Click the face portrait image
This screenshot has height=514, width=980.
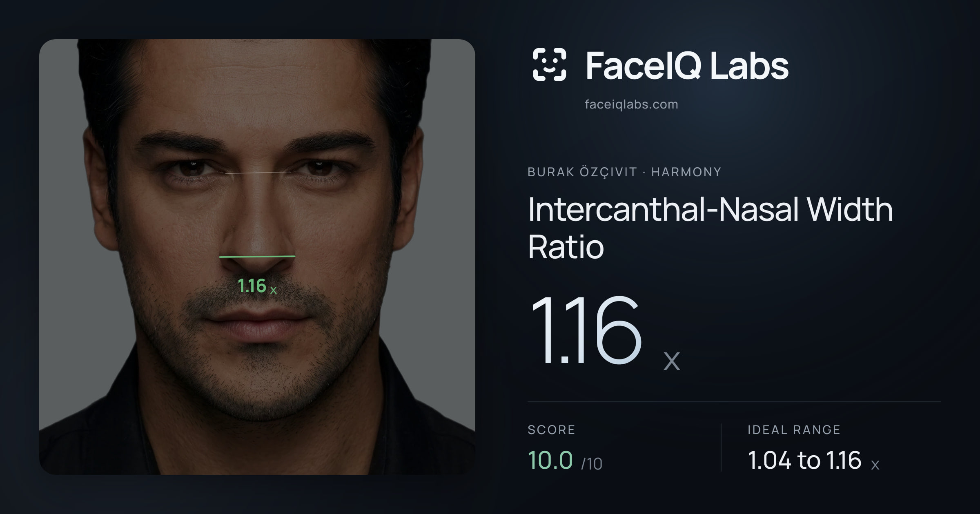click(257, 257)
